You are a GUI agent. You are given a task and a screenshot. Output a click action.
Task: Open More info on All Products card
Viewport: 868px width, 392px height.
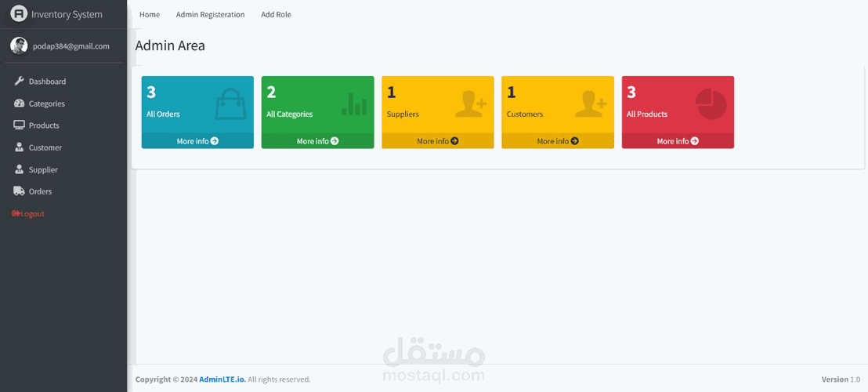[678, 141]
